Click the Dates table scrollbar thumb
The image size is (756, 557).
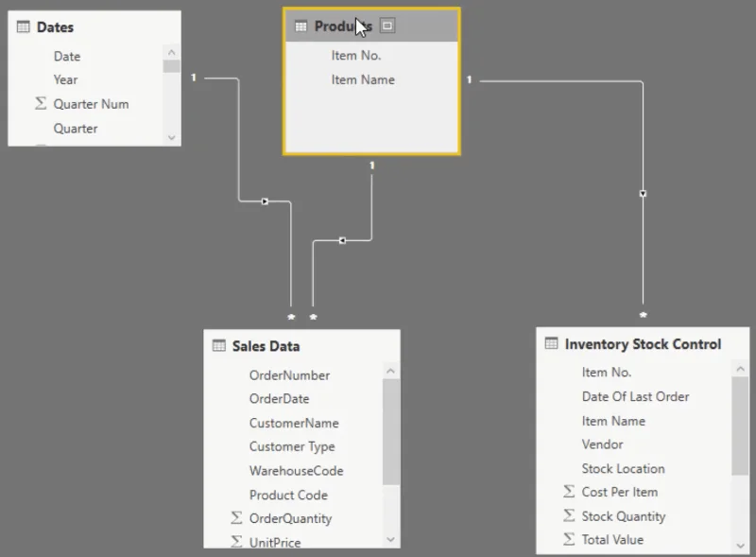tap(172, 66)
